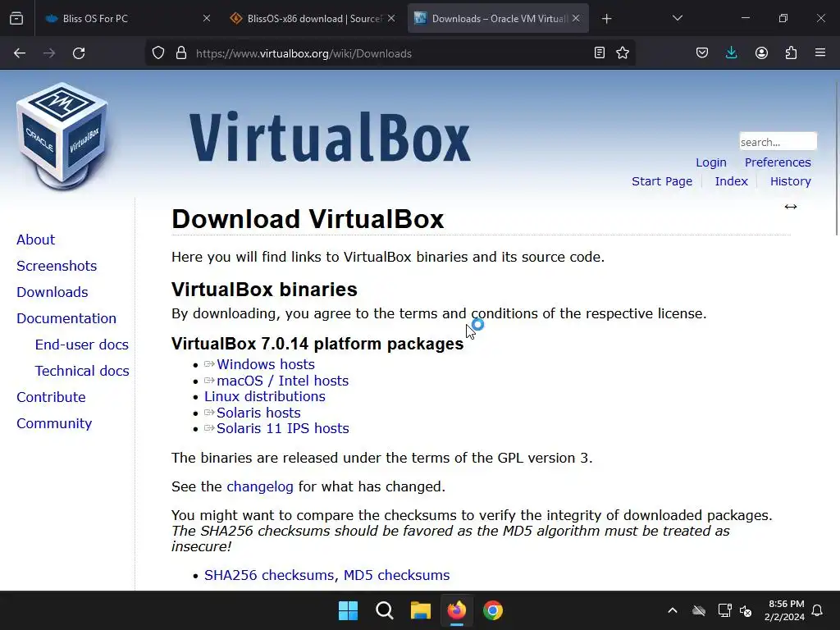Open About in sidebar

pos(35,240)
